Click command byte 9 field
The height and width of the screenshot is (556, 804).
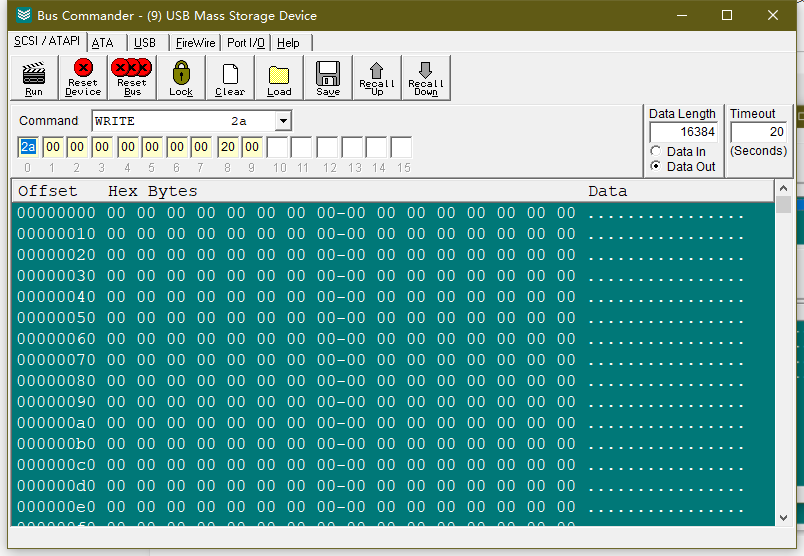click(252, 147)
